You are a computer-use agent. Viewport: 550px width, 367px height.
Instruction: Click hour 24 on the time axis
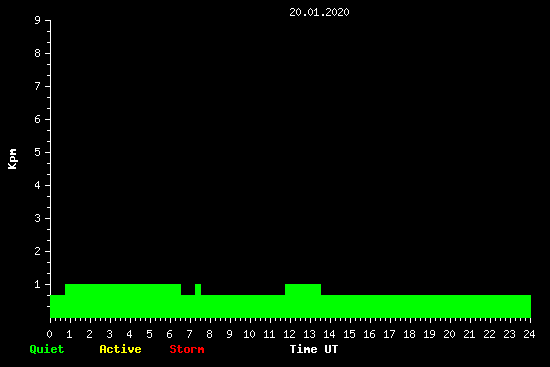click(x=529, y=334)
